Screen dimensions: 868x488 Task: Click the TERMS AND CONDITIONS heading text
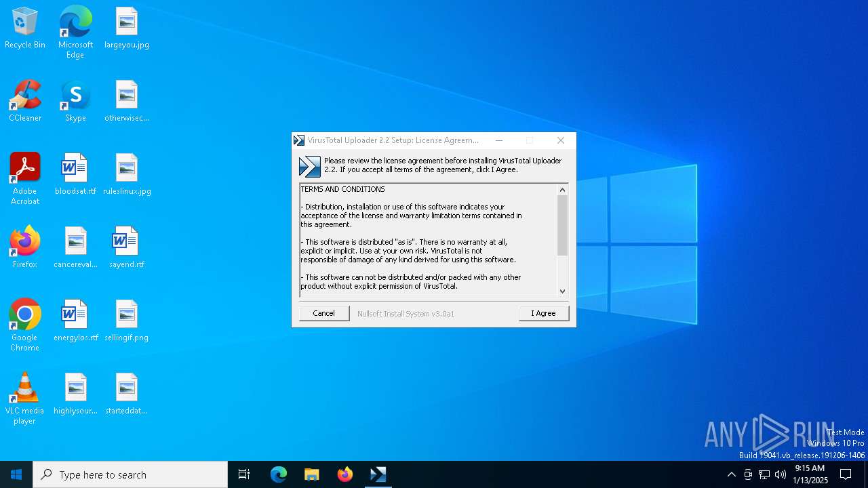tap(343, 189)
